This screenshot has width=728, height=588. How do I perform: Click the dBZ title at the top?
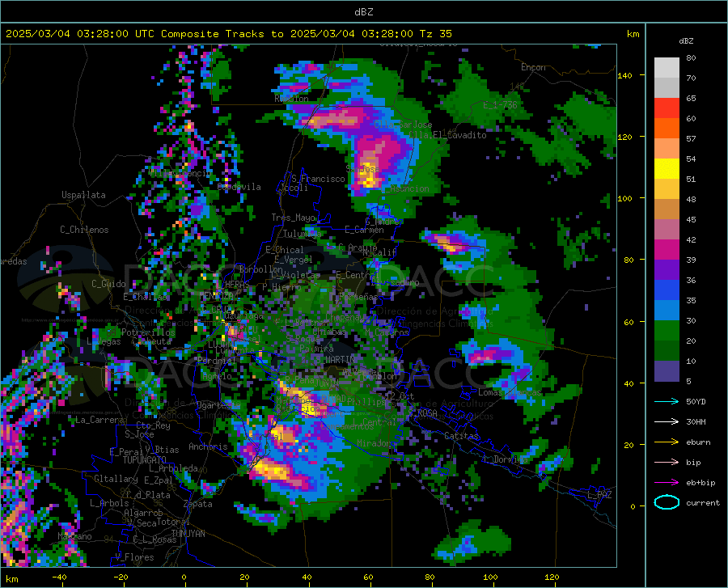coord(363,12)
